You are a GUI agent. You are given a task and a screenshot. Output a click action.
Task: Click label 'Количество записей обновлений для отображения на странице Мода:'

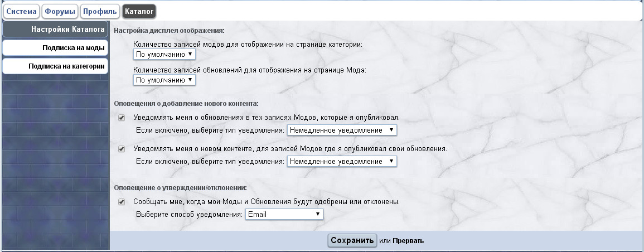coord(250,70)
